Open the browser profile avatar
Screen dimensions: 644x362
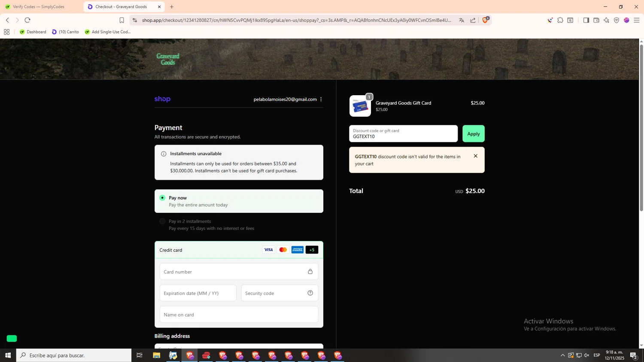coord(626,20)
